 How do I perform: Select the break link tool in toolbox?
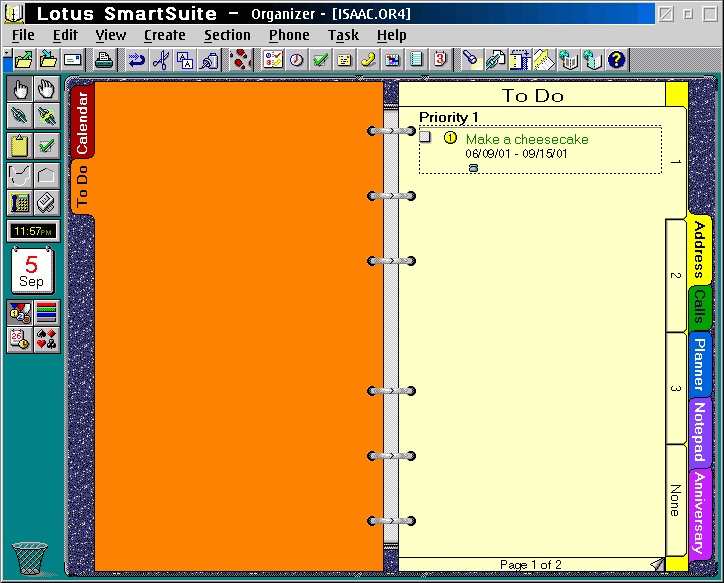[47, 115]
